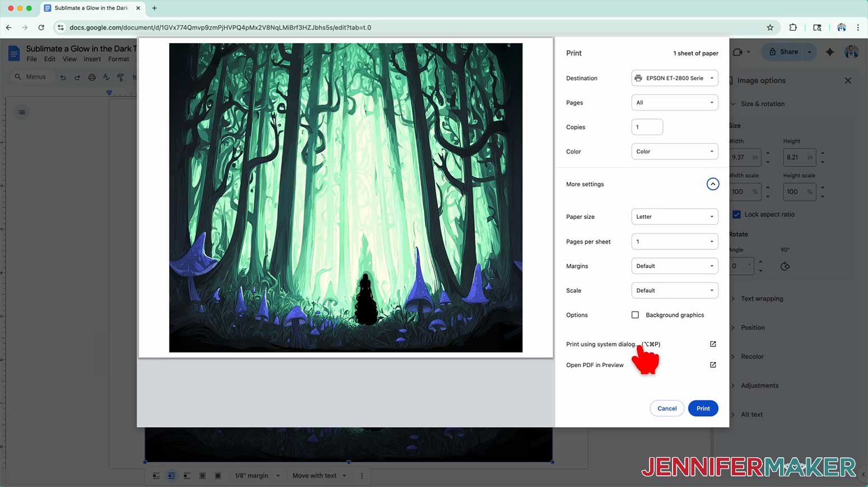The height and width of the screenshot is (487, 868).
Task: Click the Google account avatar in Docs
Action: pos(851,52)
